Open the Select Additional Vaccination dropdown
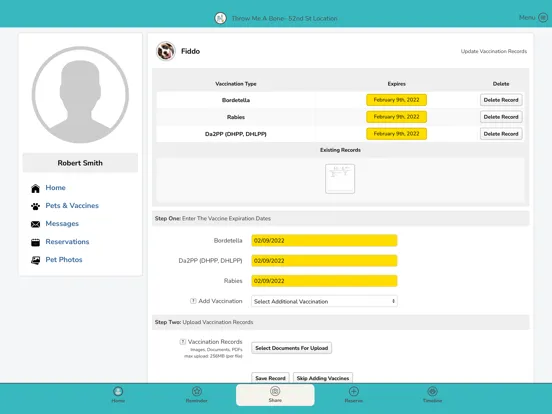Viewport: 552px width, 414px height. (324, 301)
